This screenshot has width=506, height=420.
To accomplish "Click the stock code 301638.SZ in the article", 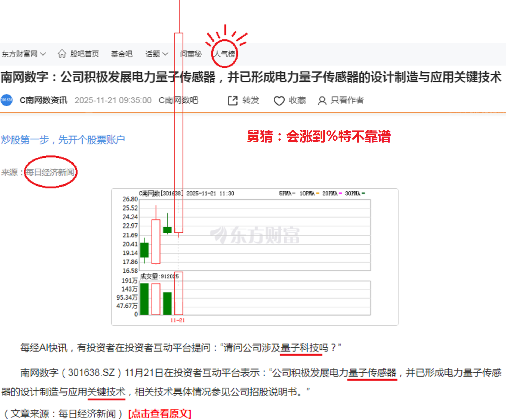I will [91, 373].
